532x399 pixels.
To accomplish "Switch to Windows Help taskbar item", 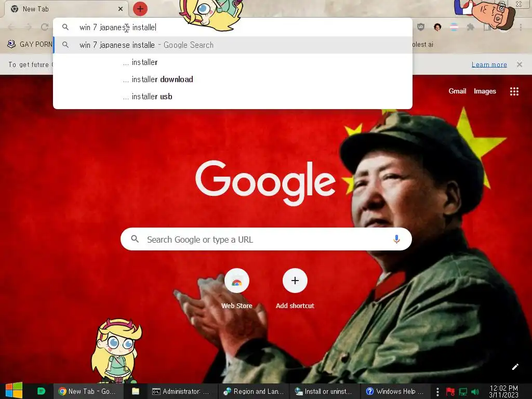I will click(x=395, y=391).
